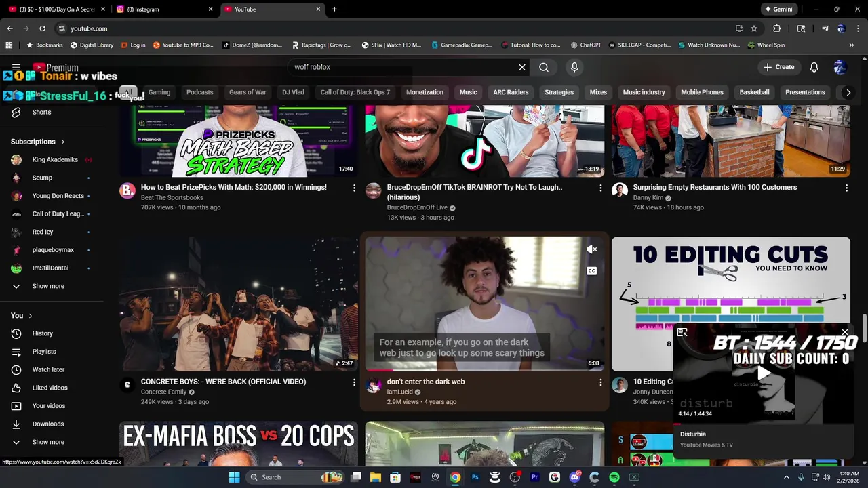Unmute the dark web video preview
Screen dimensions: 868x488
591,249
